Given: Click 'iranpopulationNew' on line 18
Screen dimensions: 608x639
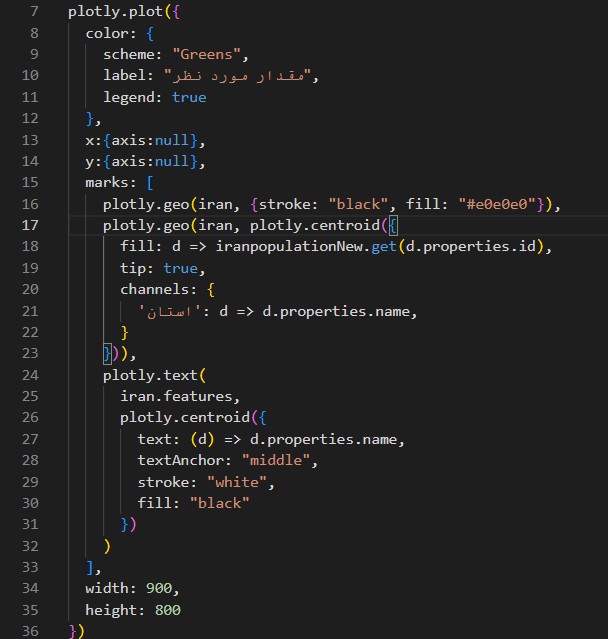Looking at the screenshot, I should pos(289,247).
